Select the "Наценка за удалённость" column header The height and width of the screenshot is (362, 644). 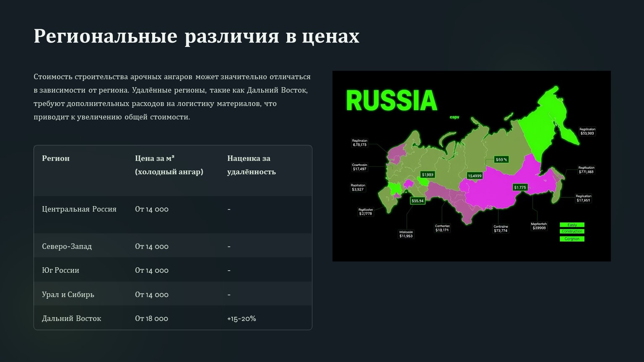coord(251,165)
